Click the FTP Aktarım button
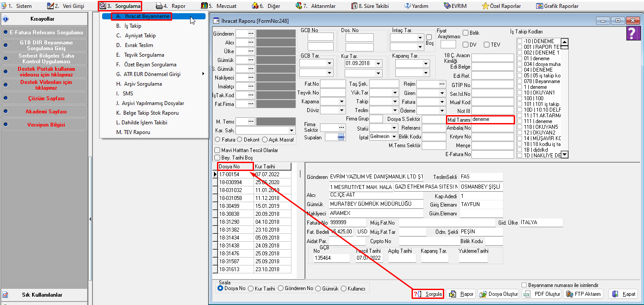This screenshot has width=644, height=305. point(583,294)
